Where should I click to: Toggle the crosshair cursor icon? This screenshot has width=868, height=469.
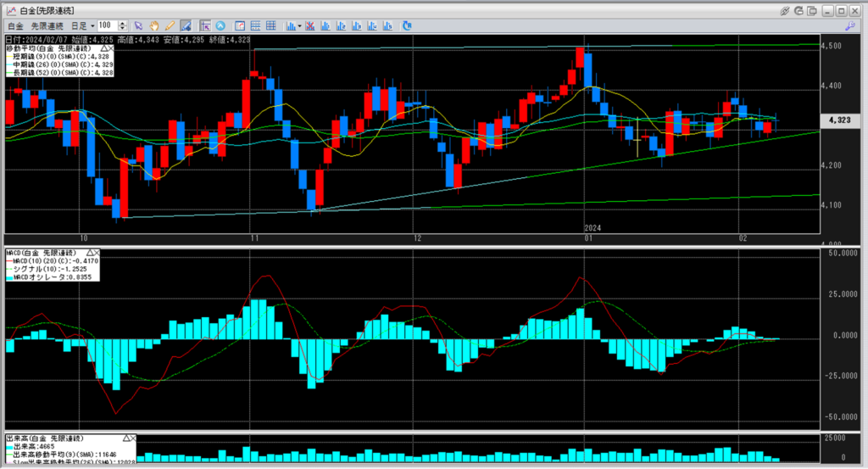[x=205, y=26]
